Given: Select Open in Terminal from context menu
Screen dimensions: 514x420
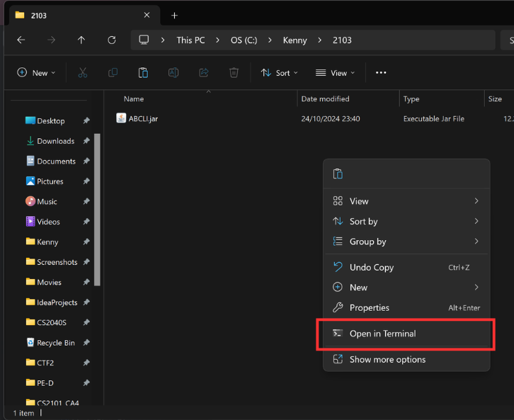Looking at the screenshot, I should [406, 334].
